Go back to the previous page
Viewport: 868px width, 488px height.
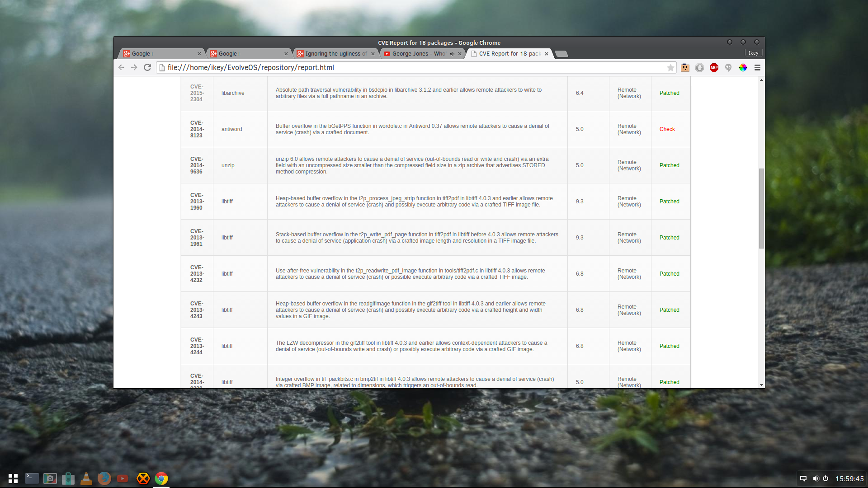click(x=121, y=67)
